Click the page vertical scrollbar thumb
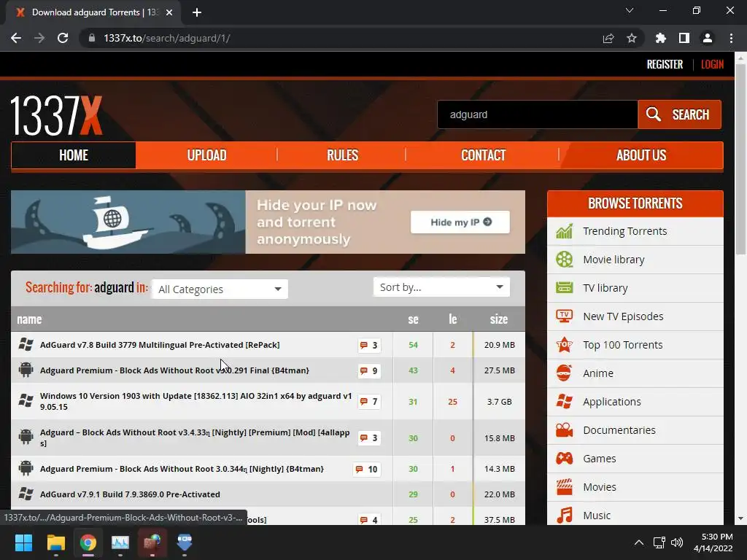747x560 pixels. (740, 158)
